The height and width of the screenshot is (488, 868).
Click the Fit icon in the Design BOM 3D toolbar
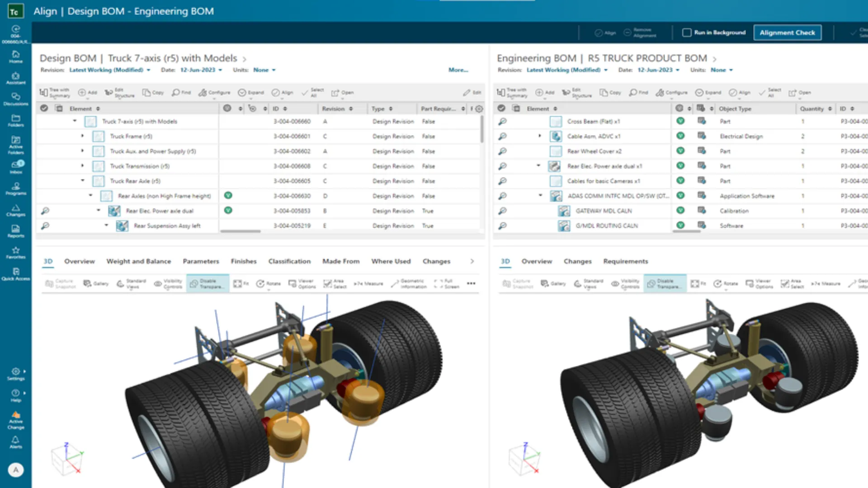tap(241, 283)
